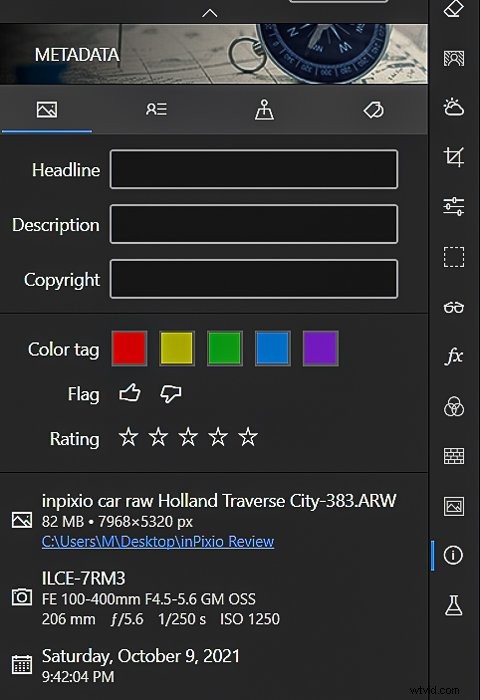480x700 pixels.
Task: Collapse the panel with the up chevron
Action: point(209,13)
